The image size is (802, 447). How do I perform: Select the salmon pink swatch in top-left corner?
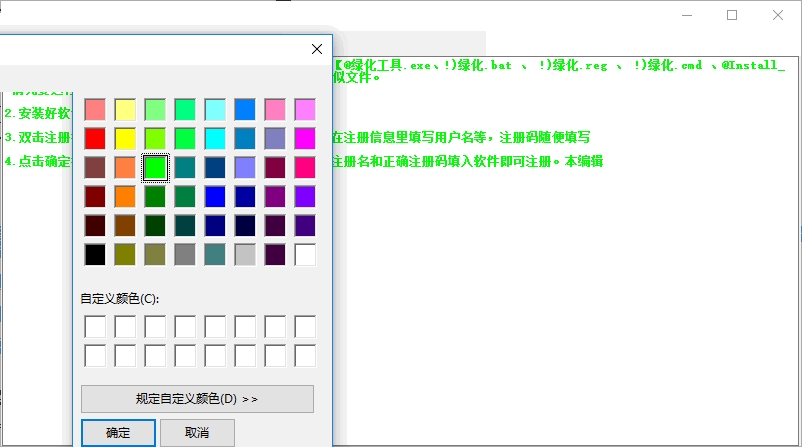(x=95, y=109)
